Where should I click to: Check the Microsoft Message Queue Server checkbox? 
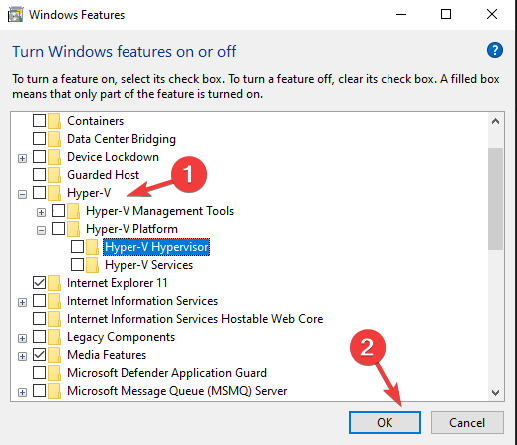coord(39,391)
